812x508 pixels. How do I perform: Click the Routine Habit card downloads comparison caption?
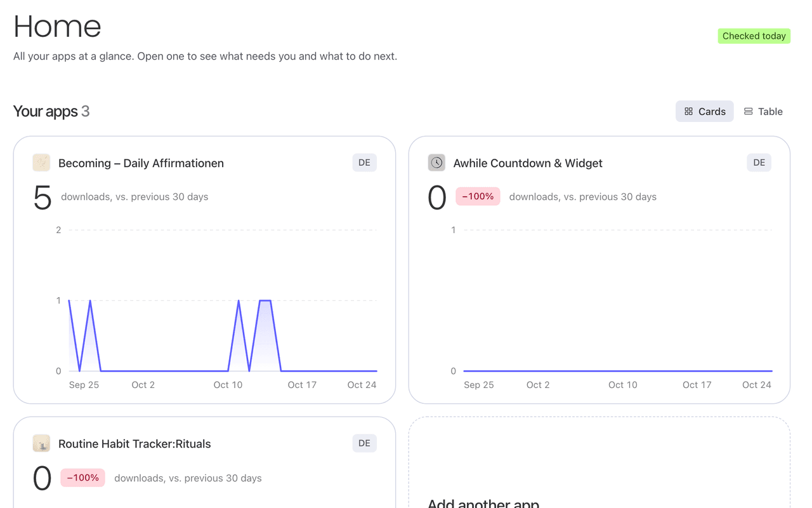pyautogui.click(x=188, y=478)
